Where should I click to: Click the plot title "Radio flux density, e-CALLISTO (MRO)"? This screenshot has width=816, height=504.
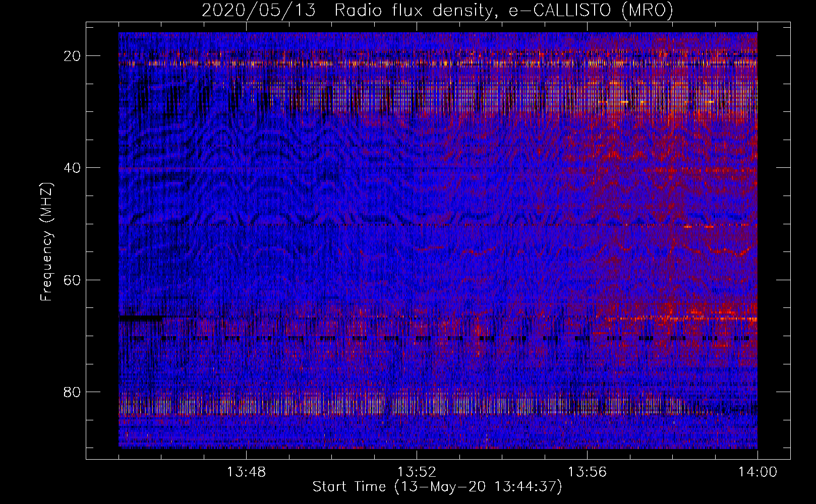coord(503,11)
